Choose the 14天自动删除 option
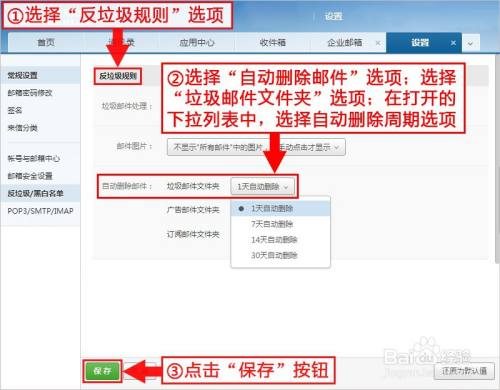500x390 pixels. (x=280, y=240)
